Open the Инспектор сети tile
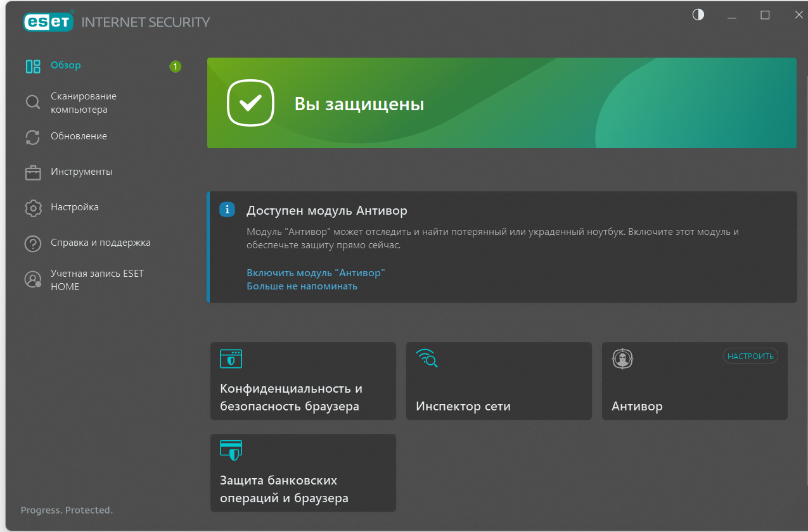 click(x=498, y=381)
